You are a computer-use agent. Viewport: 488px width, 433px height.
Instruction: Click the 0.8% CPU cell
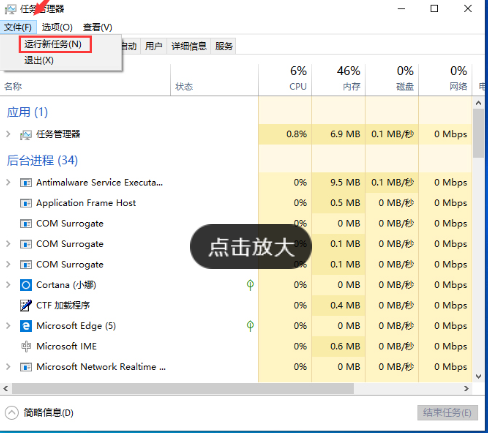pos(285,134)
